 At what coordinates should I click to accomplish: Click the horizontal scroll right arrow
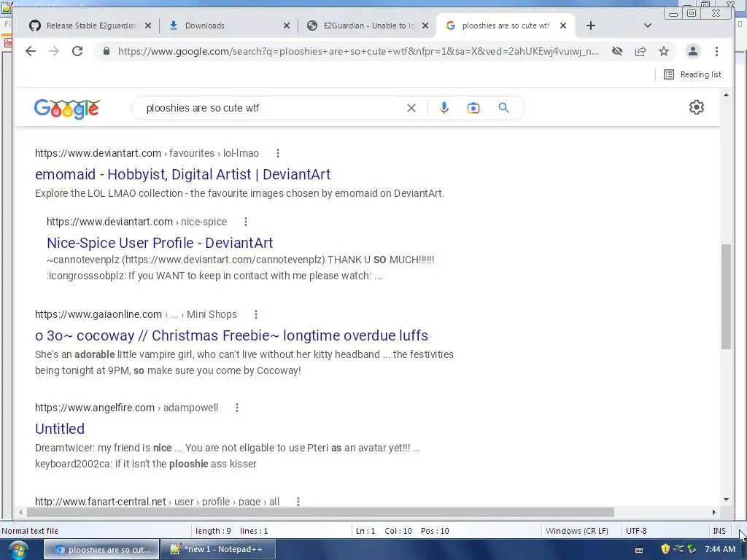click(713, 513)
